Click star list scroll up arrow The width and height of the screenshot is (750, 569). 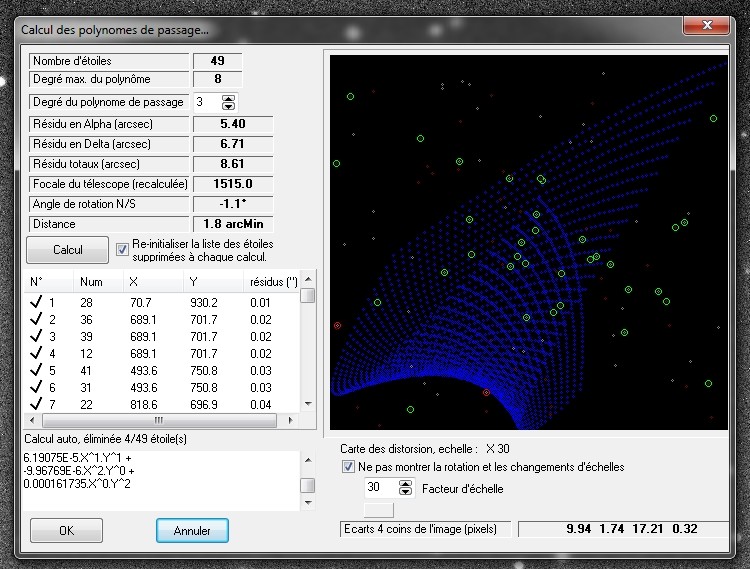coord(308,279)
